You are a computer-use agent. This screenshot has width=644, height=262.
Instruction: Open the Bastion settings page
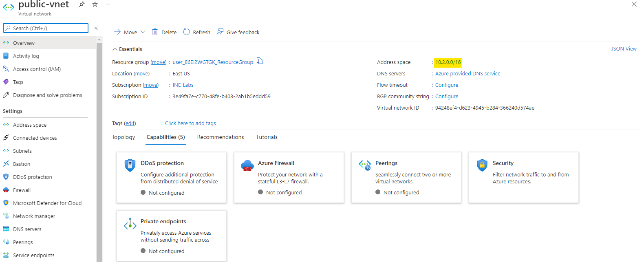click(x=22, y=164)
